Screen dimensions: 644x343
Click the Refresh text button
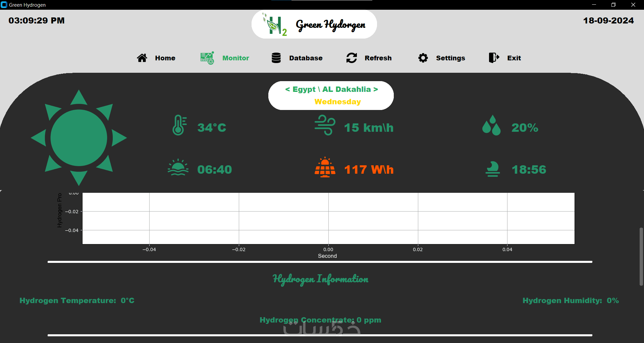pos(378,58)
